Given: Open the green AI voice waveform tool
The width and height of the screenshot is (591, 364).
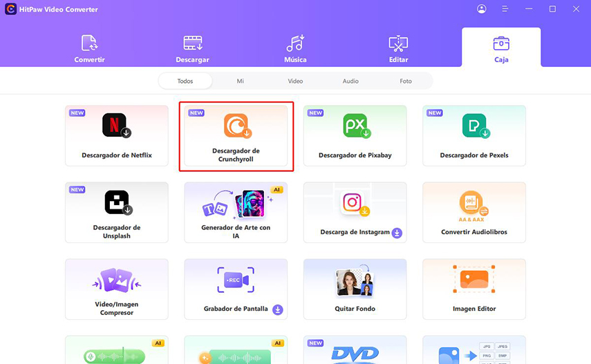Looking at the screenshot, I should pos(114,356).
